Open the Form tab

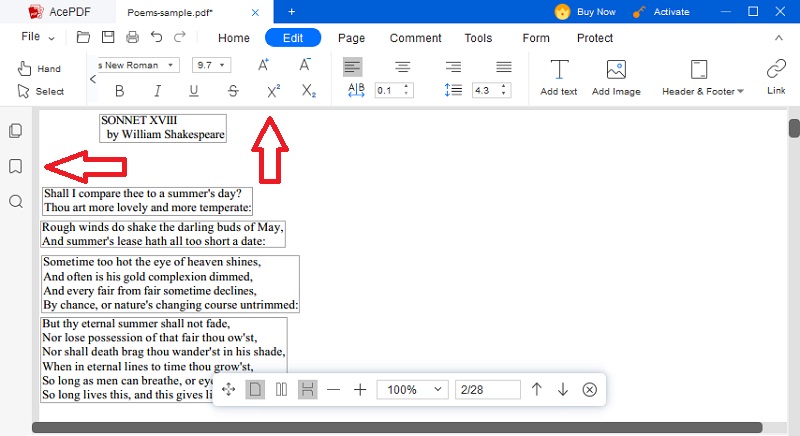coord(536,38)
